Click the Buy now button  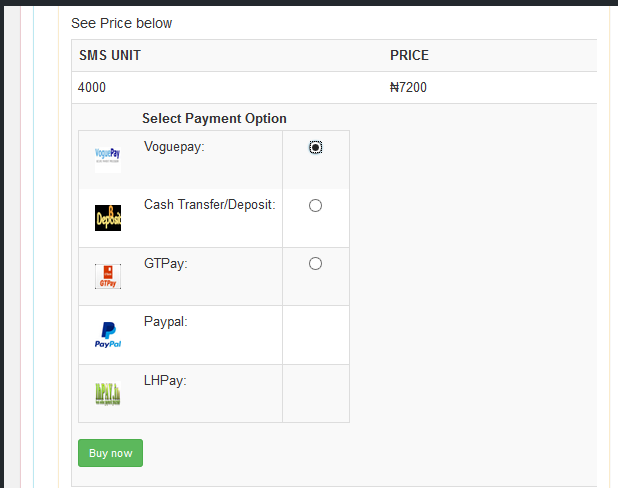click(110, 453)
